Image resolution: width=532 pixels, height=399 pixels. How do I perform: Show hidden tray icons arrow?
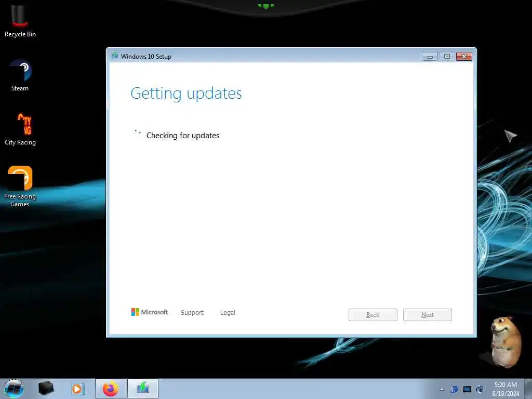coord(442,389)
